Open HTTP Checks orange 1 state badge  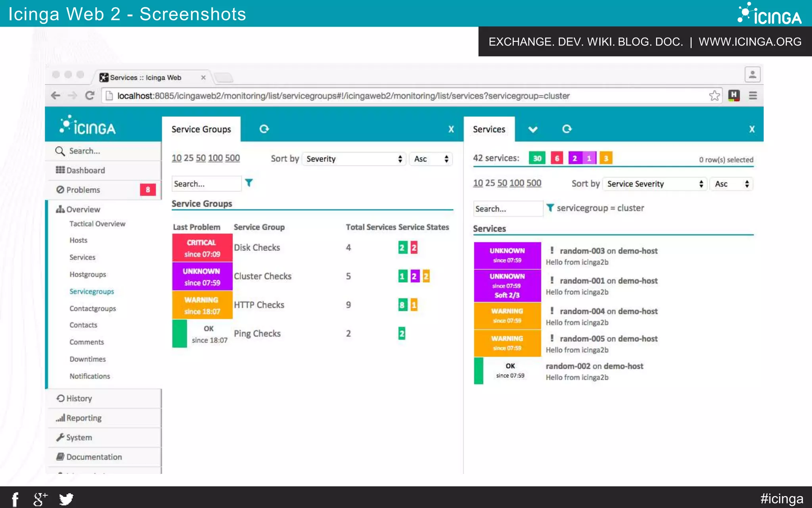414,305
